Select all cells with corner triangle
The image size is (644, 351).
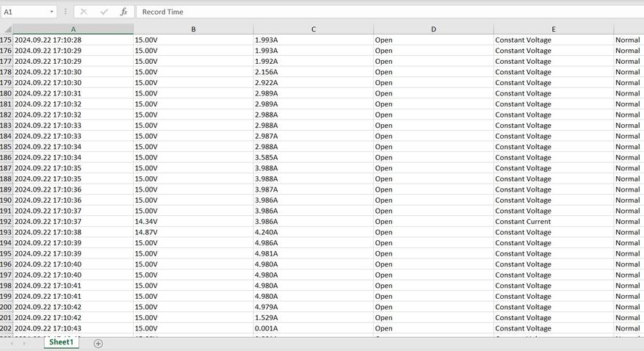[7, 29]
